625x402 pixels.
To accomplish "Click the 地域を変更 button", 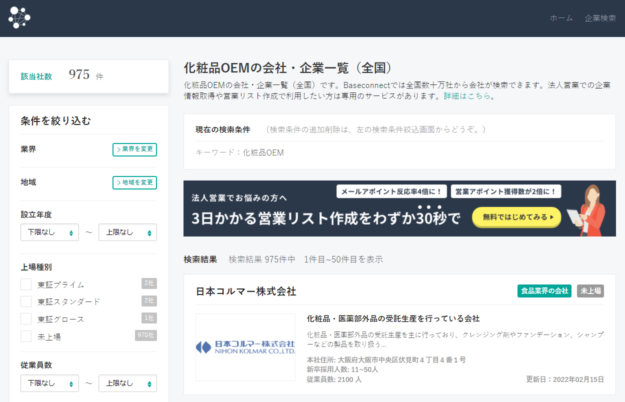I will pyautogui.click(x=135, y=182).
